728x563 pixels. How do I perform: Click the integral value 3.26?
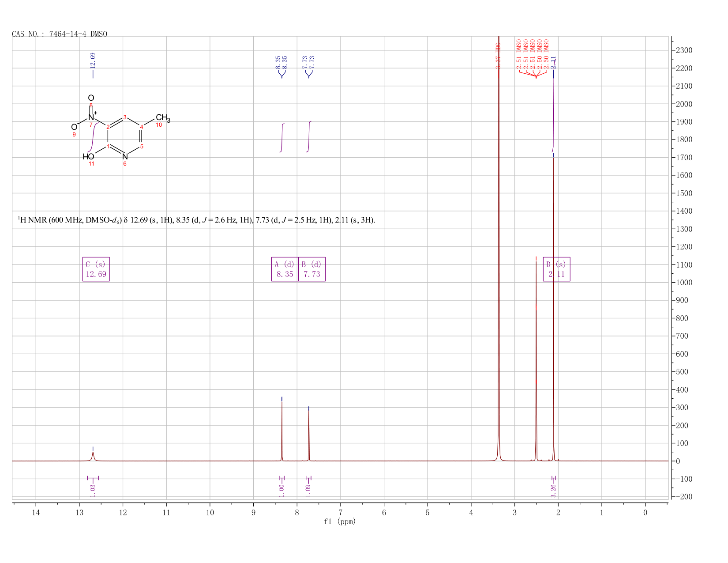(553, 490)
